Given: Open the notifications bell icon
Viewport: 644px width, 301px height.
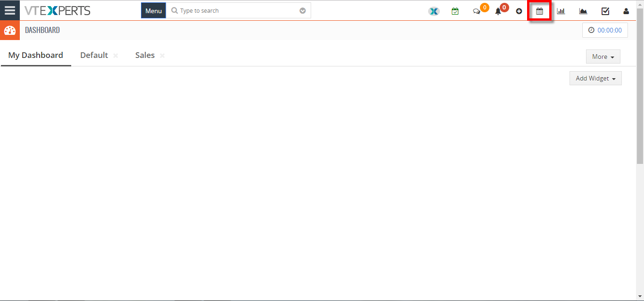Looking at the screenshot, I should tap(498, 11).
